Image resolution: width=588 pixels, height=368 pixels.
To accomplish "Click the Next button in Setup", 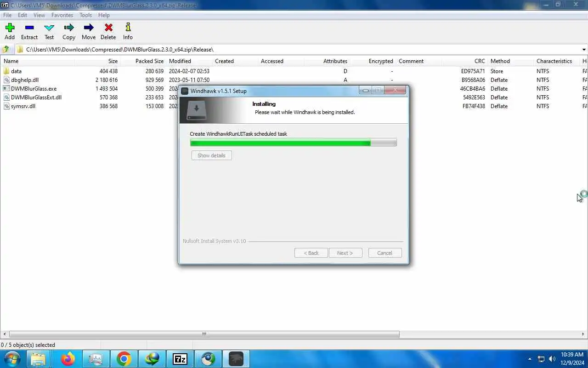I will click(x=345, y=253).
